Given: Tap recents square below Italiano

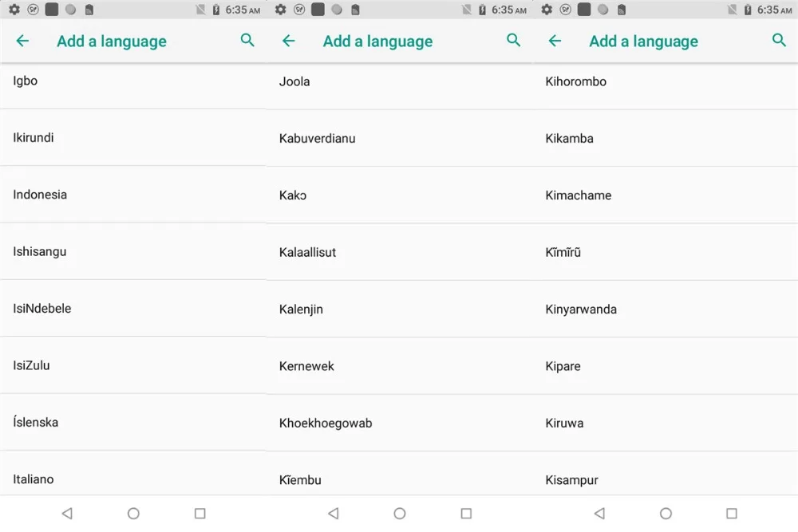Looking at the screenshot, I should tap(200, 513).
